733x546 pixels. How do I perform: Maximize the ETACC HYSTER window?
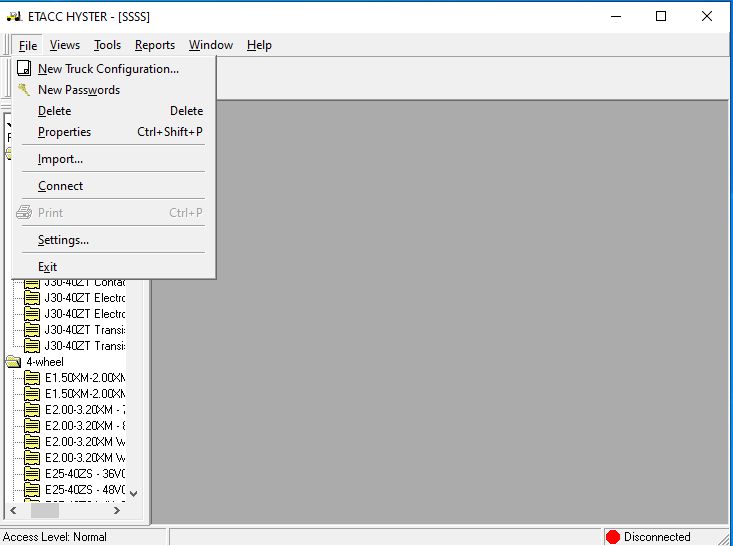click(661, 16)
